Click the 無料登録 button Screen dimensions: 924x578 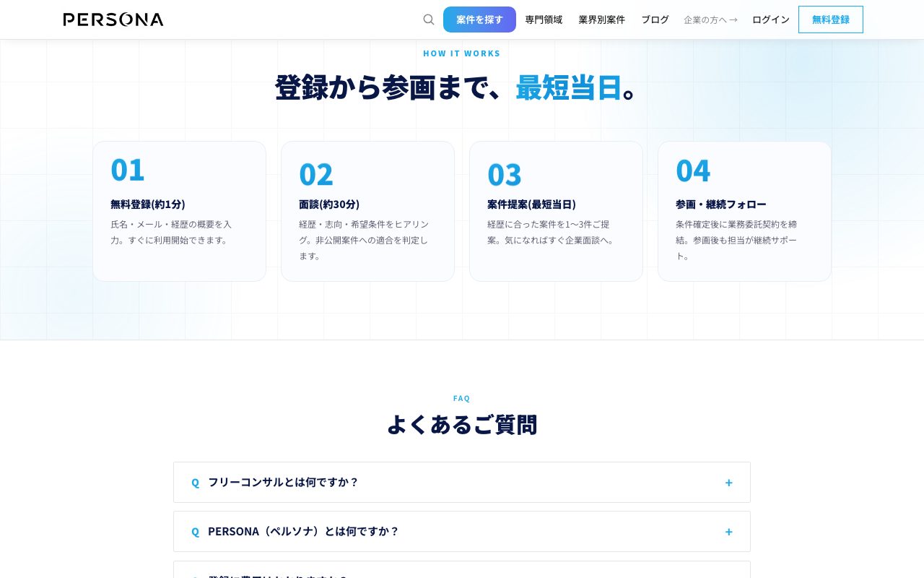click(831, 20)
